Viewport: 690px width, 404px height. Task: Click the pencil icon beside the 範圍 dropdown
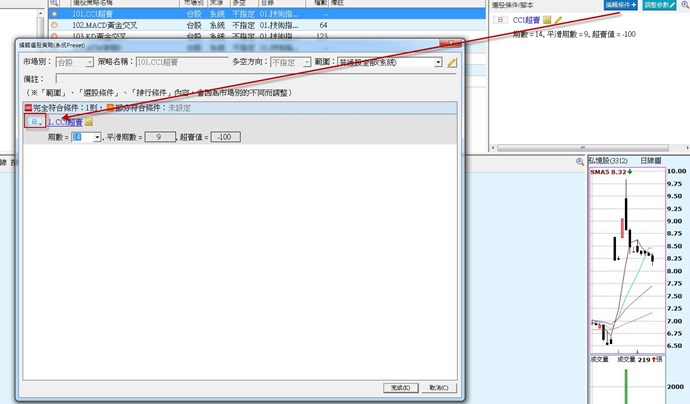pos(452,63)
